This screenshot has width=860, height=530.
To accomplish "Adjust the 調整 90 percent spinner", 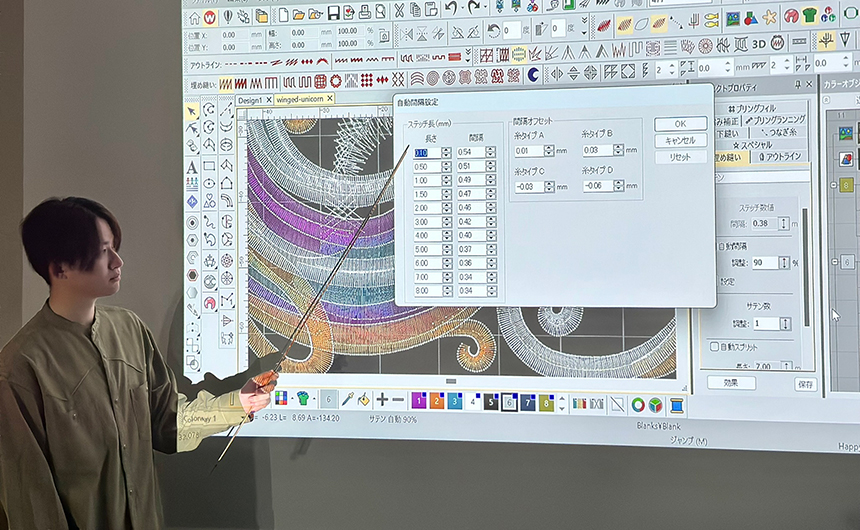I will point(784,263).
